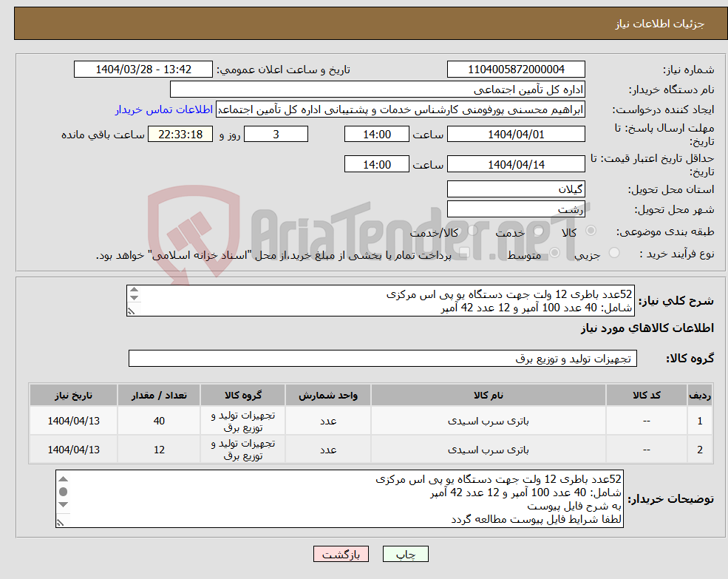Click the response deadline time field 14:00

click(x=376, y=135)
